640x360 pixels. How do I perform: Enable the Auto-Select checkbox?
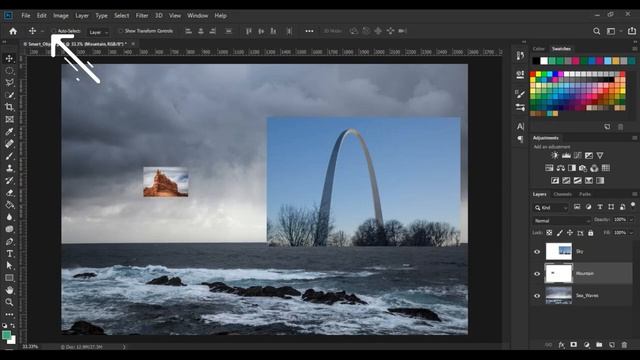(53, 31)
